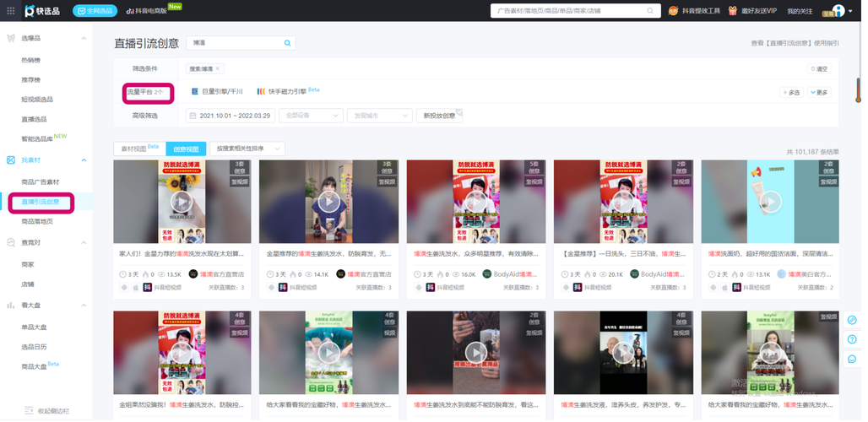The image size is (868, 422).
Task: Click the 查竞对 icon in sidebar
Action: click(x=10, y=243)
